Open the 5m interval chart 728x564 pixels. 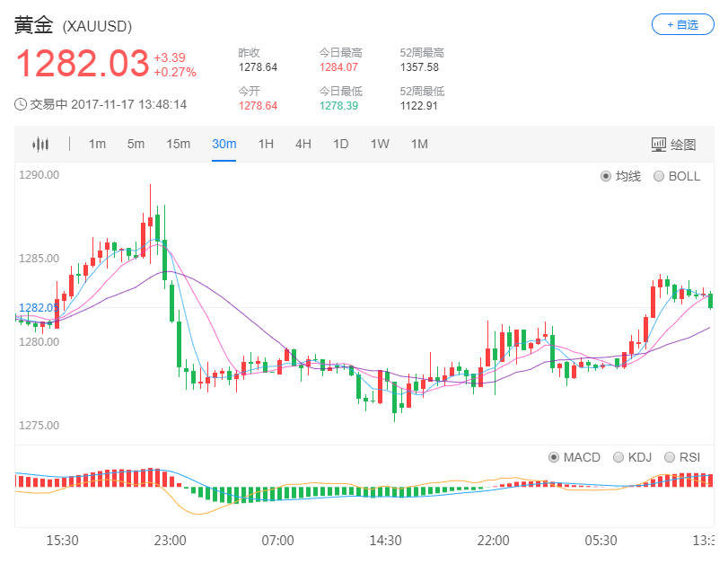(x=136, y=144)
